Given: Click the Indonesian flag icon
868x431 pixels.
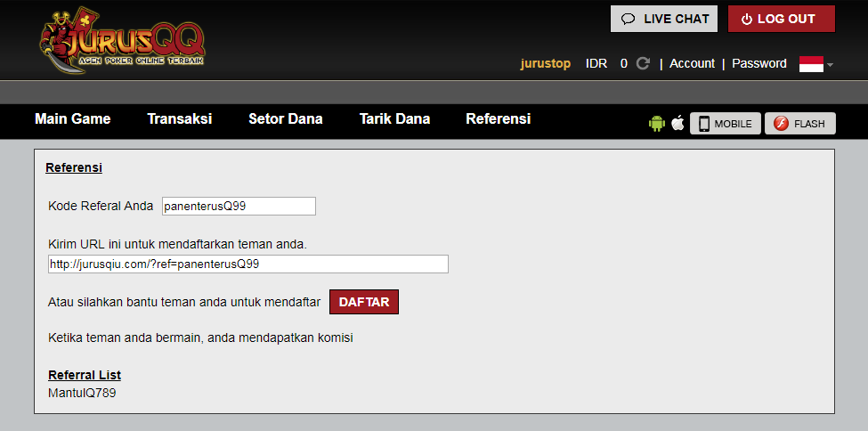Looking at the screenshot, I should click(810, 64).
